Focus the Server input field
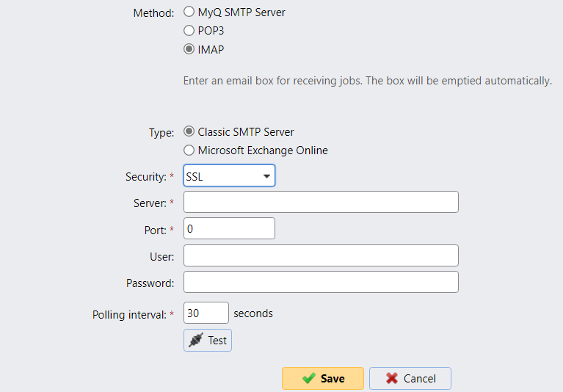The width and height of the screenshot is (563, 392). tap(321, 202)
